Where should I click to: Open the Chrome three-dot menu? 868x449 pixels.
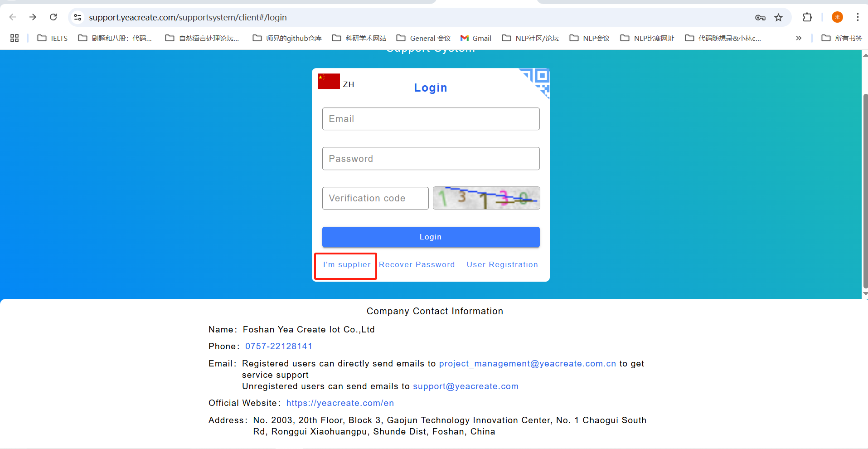tap(857, 17)
